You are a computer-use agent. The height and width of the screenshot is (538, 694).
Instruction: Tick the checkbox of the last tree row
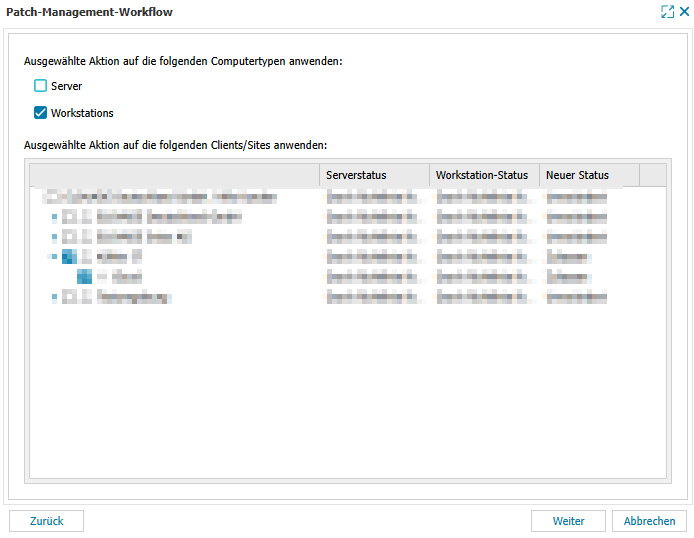tap(69, 297)
